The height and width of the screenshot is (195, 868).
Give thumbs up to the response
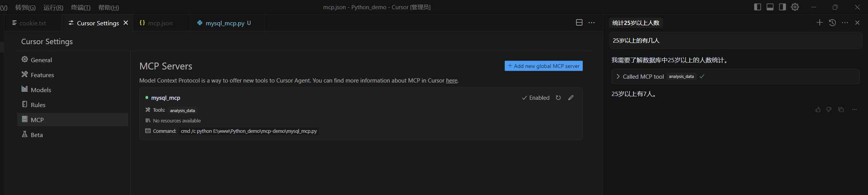[x=818, y=109]
